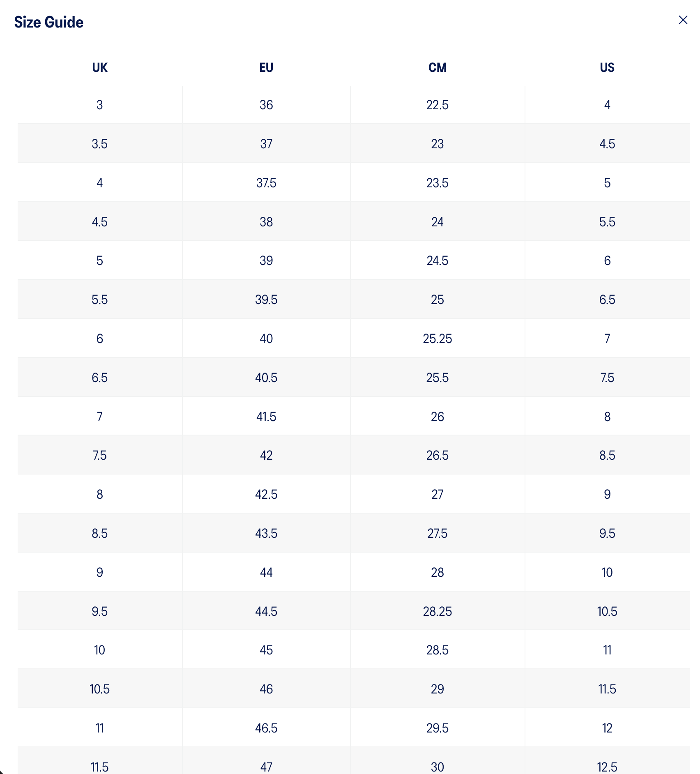
Task: Click UK size 6.5 cell
Action: click(x=100, y=378)
